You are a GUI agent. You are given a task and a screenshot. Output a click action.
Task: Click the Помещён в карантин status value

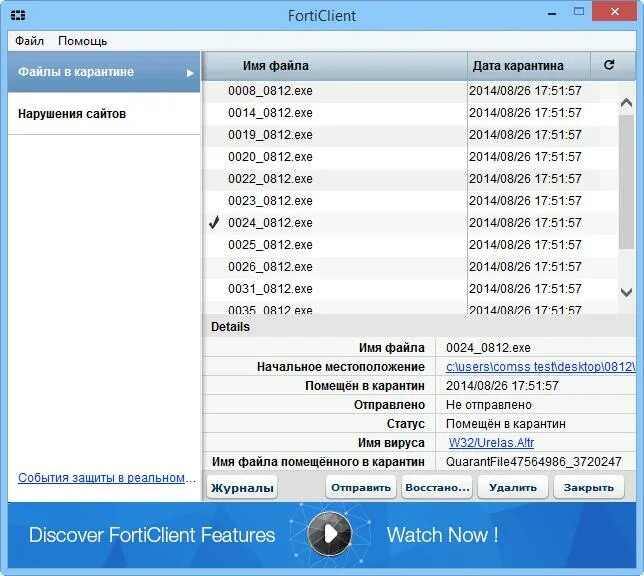coord(506,424)
